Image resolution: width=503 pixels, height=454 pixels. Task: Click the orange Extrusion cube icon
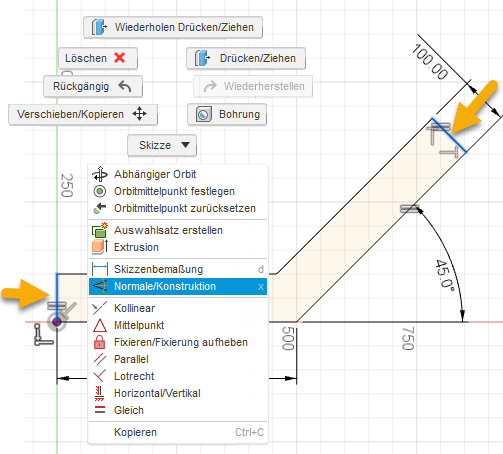tap(100, 247)
